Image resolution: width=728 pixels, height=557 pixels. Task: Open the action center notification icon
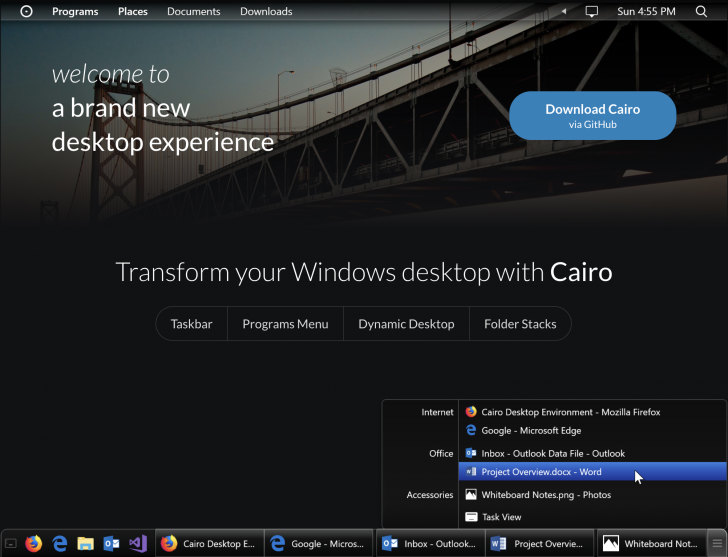[592, 12]
